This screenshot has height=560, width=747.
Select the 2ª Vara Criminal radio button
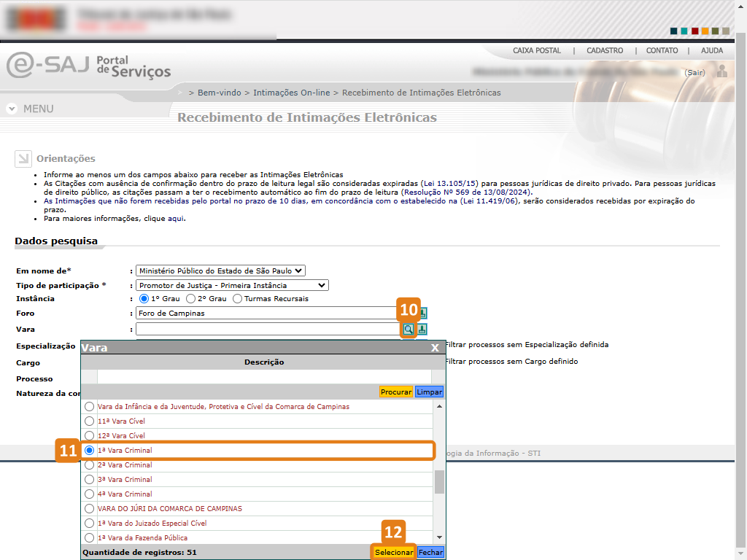[89, 465]
